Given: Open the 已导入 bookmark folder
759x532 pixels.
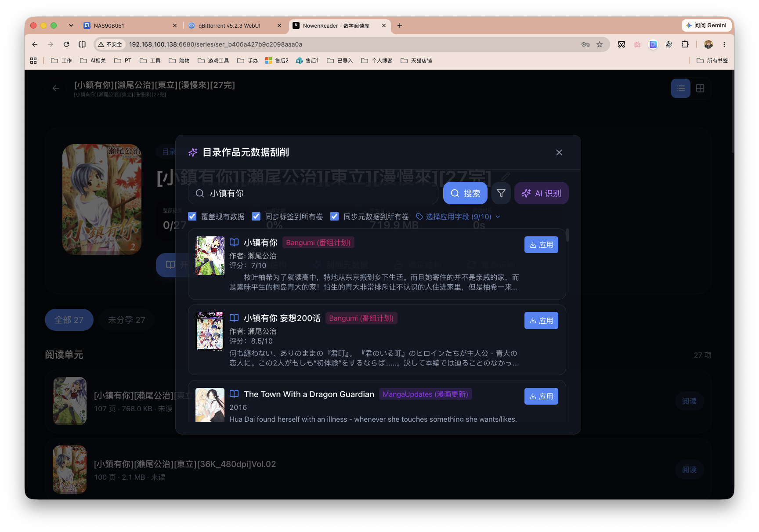Looking at the screenshot, I should click(x=340, y=61).
